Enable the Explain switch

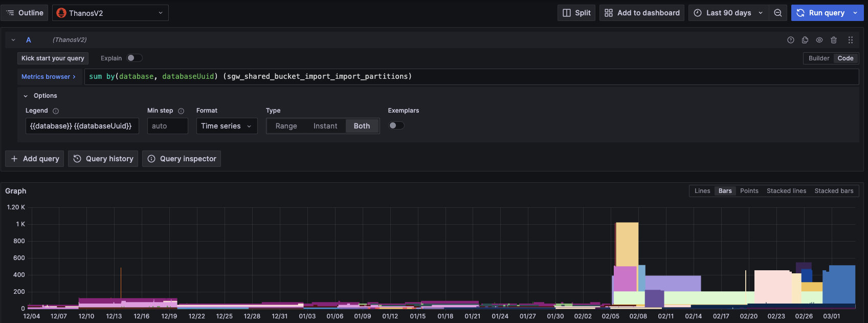(x=135, y=58)
